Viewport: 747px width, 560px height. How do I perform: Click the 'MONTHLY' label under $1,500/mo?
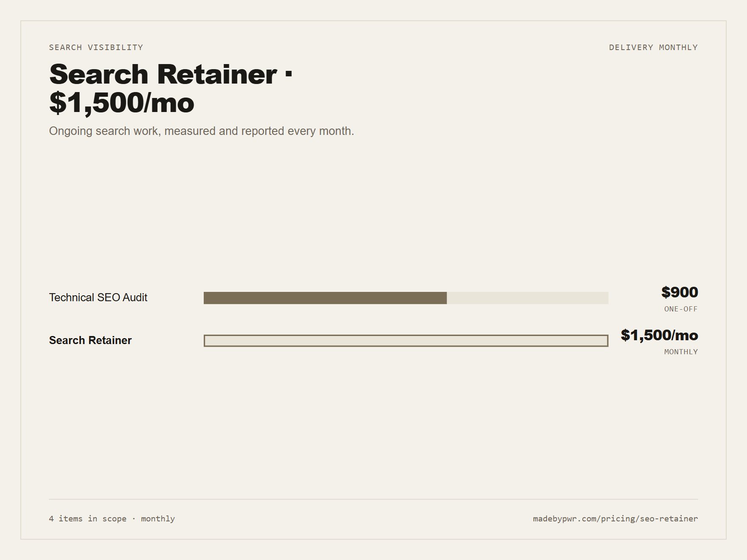click(681, 352)
